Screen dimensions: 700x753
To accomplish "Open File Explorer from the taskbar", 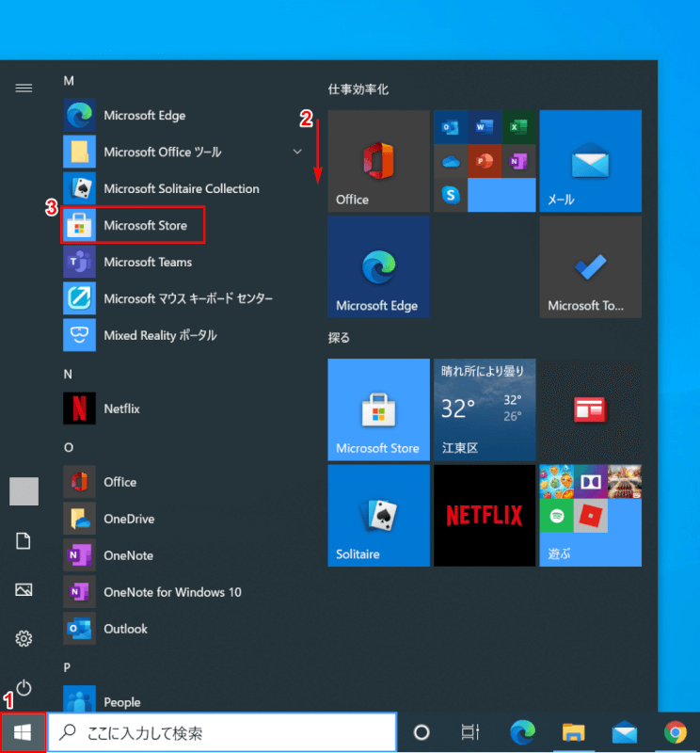I will [573, 733].
